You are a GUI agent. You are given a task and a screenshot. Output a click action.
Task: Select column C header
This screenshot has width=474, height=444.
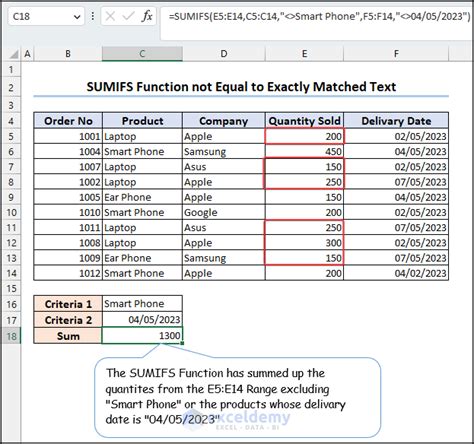click(x=142, y=54)
